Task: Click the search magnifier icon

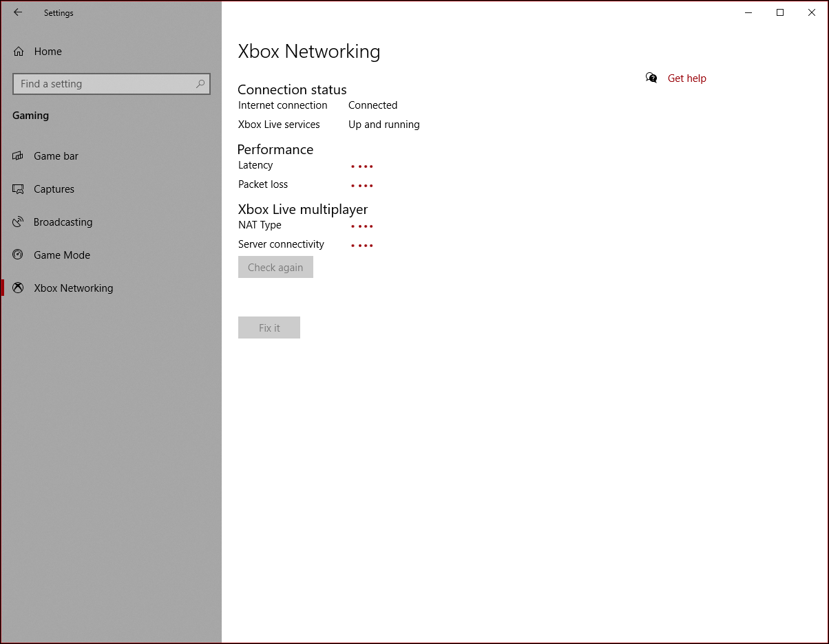Action: (200, 84)
